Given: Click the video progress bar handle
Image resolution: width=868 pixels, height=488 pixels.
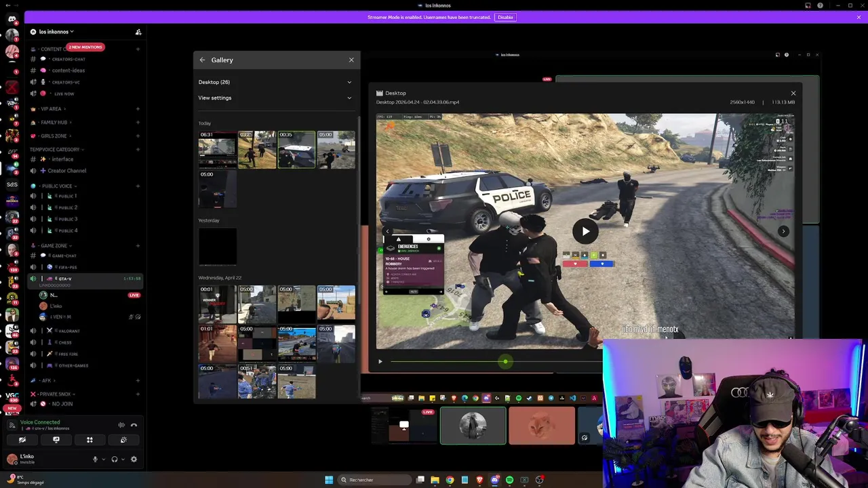Looking at the screenshot, I should coord(505,361).
